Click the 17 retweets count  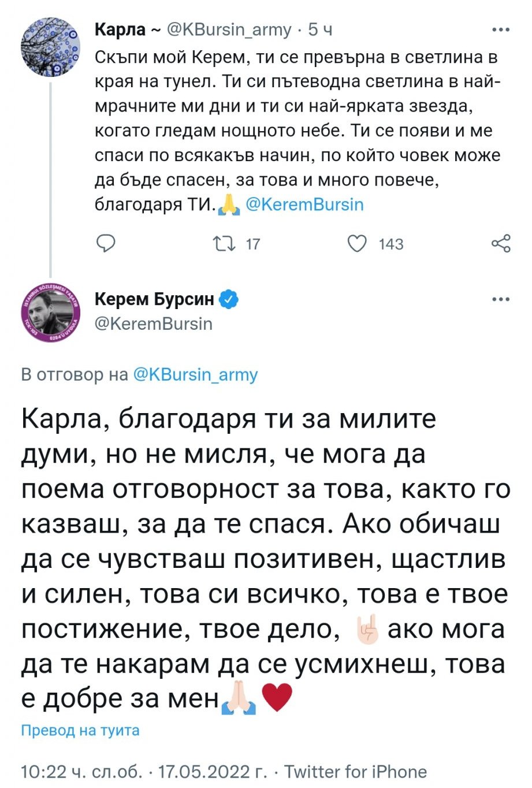[x=253, y=244]
